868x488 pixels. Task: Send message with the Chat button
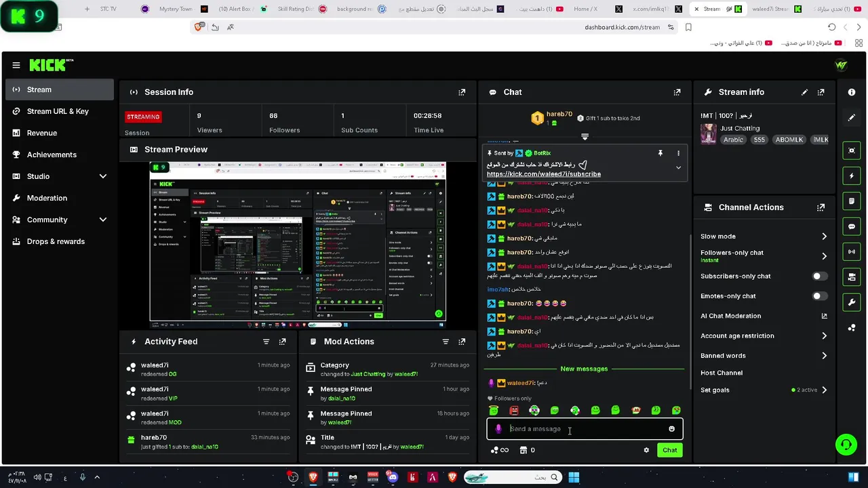click(x=670, y=450)
